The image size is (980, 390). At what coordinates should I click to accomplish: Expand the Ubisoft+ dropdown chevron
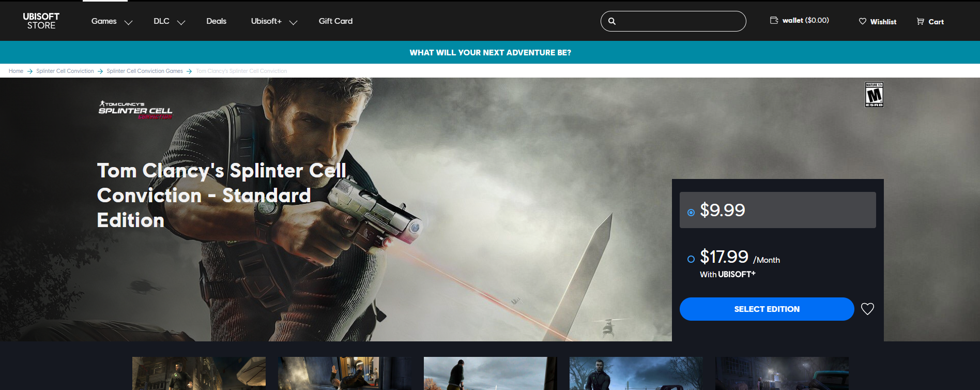293,22
